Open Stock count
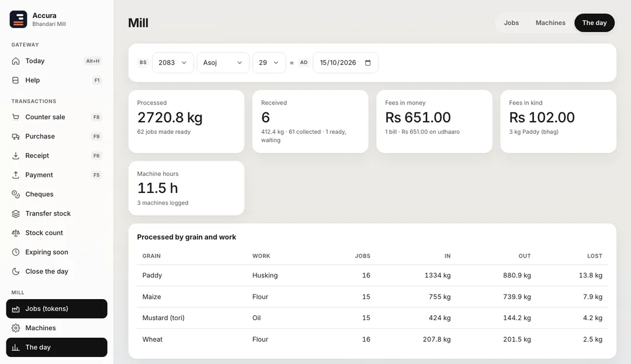This screenshot has width=631, height=364. (57, 233)
